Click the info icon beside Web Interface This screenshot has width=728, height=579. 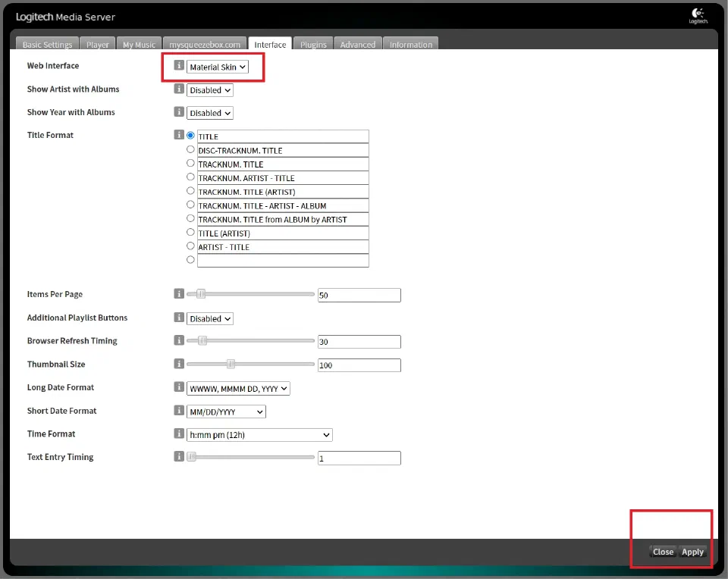(179, 65)
